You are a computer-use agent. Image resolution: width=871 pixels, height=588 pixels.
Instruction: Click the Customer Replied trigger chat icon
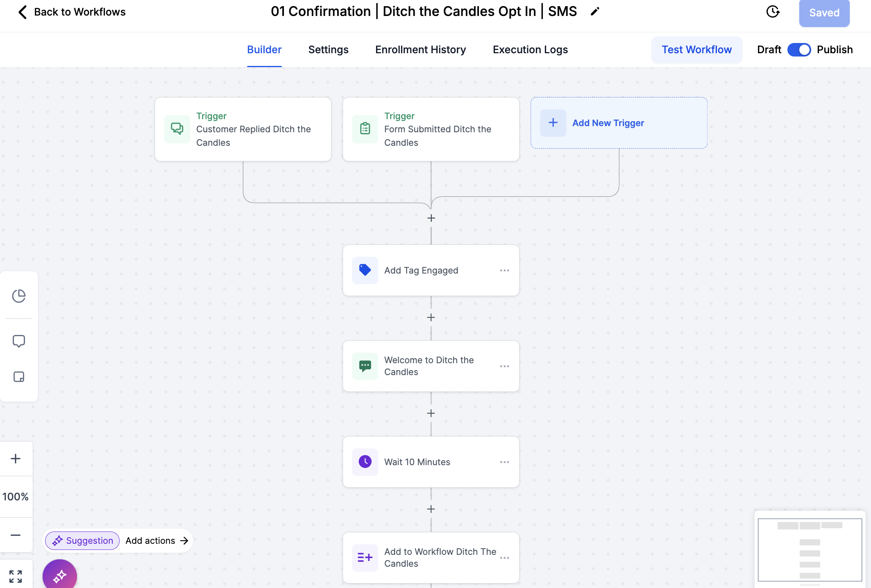pos(177,129)
